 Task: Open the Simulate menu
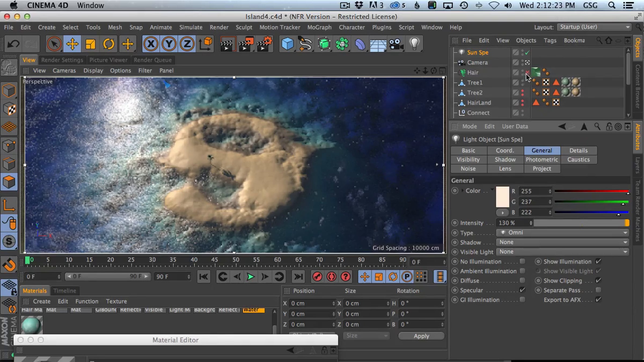(191, 27)
